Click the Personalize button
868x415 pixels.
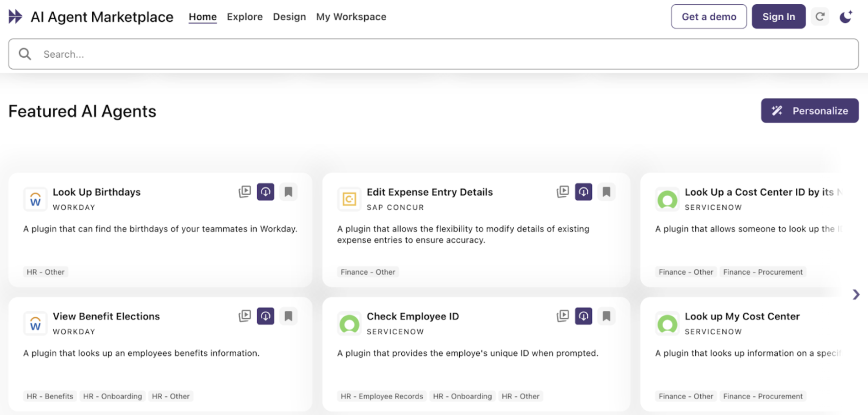810,111
